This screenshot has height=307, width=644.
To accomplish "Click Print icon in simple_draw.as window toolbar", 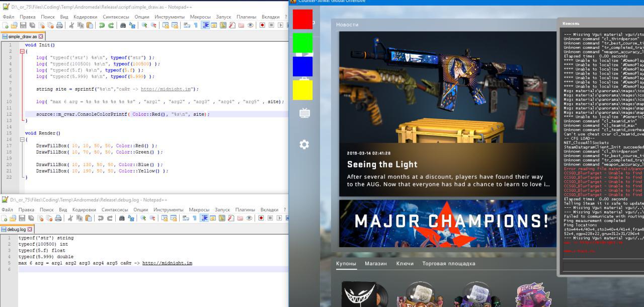I will coord(59,25).
